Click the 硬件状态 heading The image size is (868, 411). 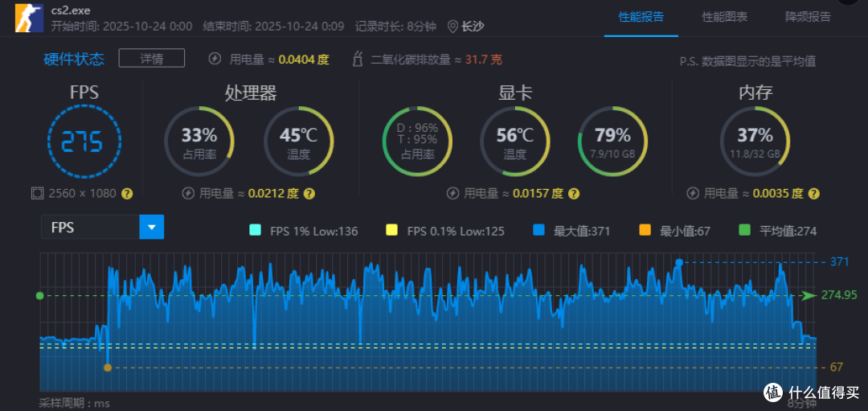click(x=74, y=59)
